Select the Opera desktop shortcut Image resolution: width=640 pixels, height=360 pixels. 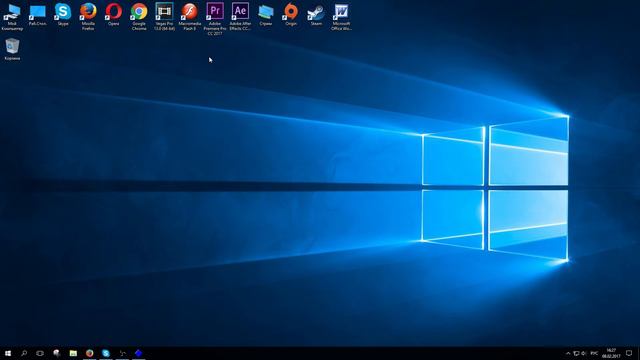[x=113, y=15]
